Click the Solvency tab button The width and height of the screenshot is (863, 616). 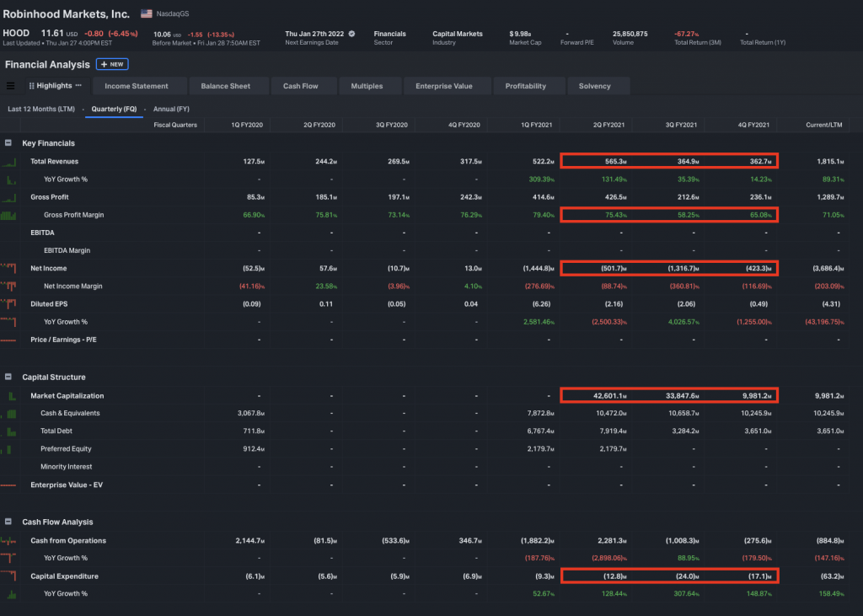point(594,86)
